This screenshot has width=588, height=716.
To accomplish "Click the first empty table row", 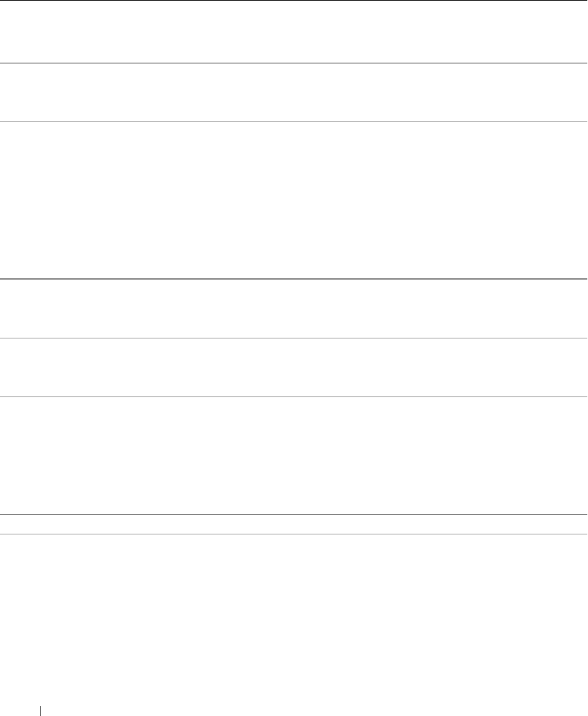I will pyautogui.click(x=294, y=31).
